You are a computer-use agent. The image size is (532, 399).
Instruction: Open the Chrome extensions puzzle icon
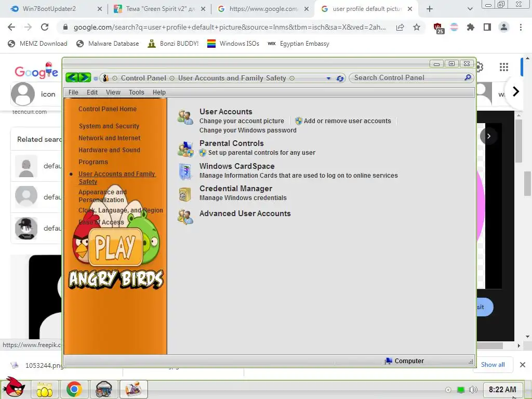(471, 27)
